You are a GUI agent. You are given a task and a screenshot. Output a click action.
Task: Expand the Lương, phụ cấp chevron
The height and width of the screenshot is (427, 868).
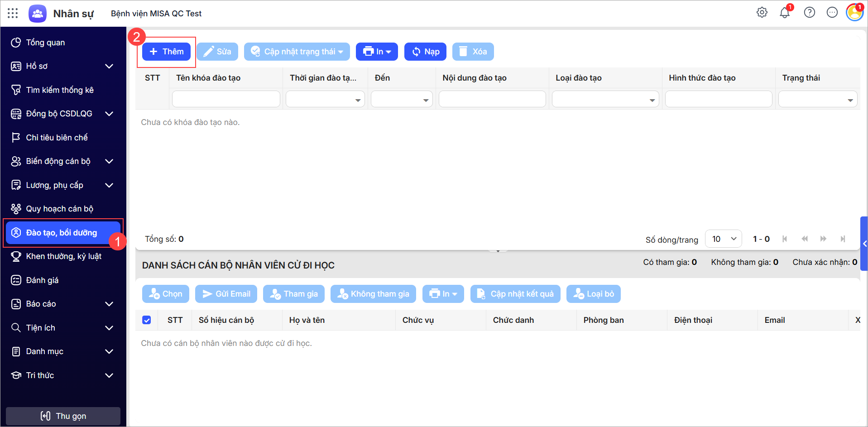point(109,185)
